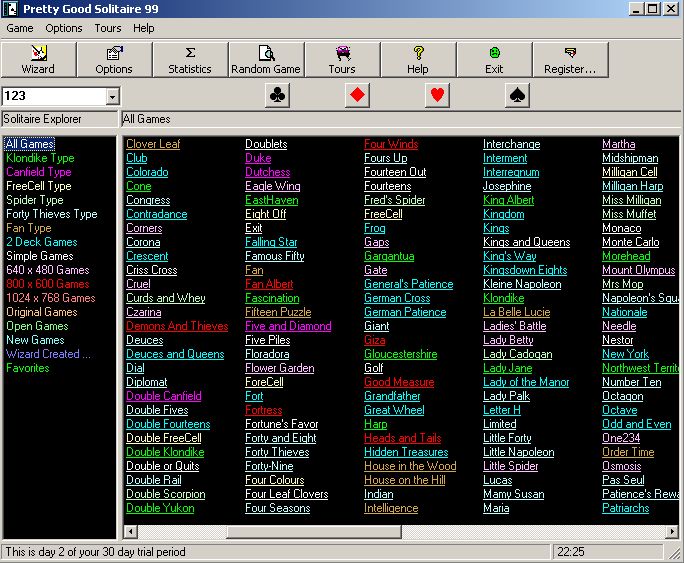
Task: Select Klondike Type in Solitaire Explorer
Action: tap(40, 158)
